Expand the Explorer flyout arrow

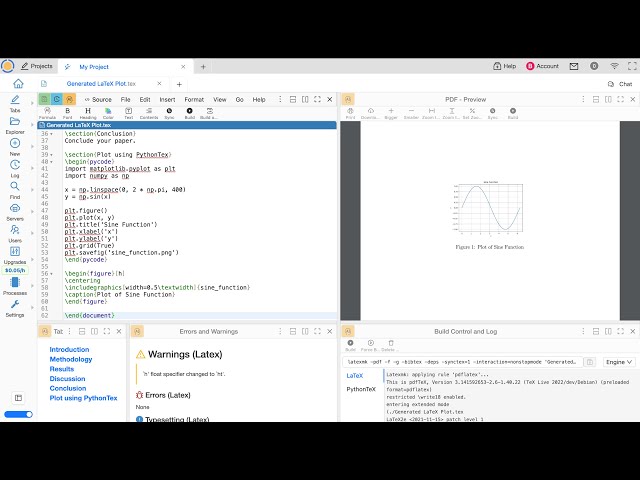coord(32,124)
